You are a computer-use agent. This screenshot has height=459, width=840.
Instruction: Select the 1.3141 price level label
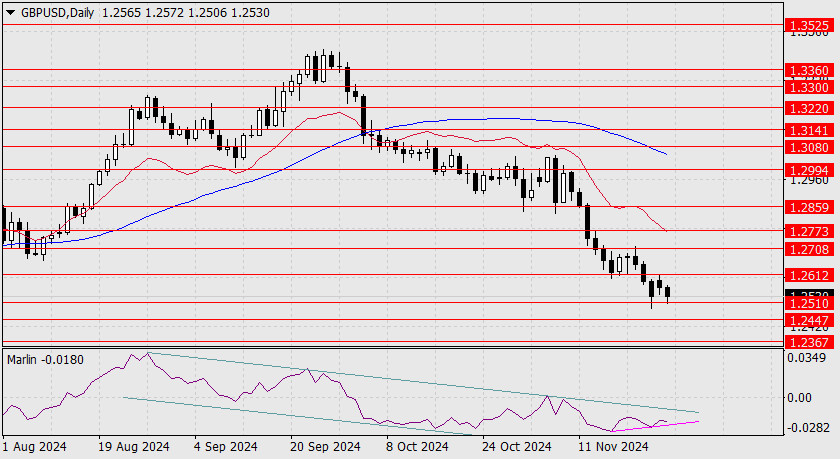tap(809, 130)
